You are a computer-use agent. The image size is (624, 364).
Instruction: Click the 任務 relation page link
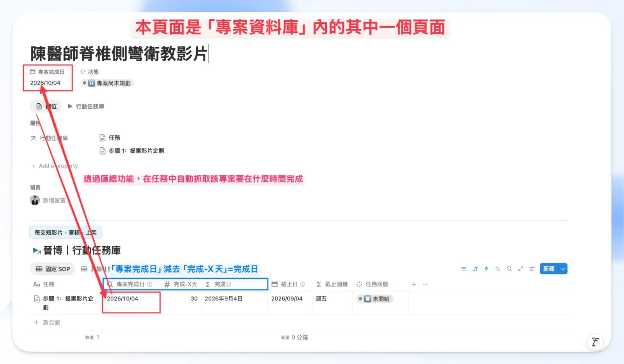tap(110, 138)
